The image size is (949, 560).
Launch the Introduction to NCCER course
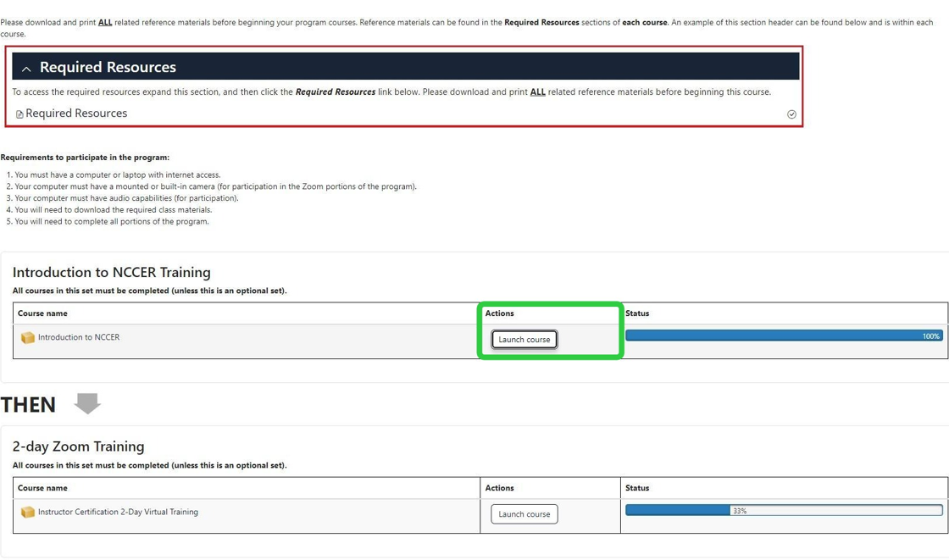pyautogui.click(x=524, y=339)
